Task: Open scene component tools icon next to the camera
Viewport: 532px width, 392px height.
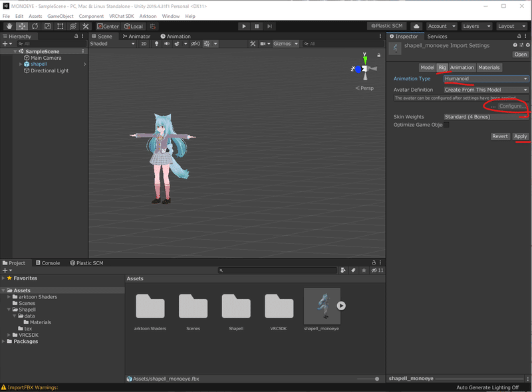Action: (253, 44)
